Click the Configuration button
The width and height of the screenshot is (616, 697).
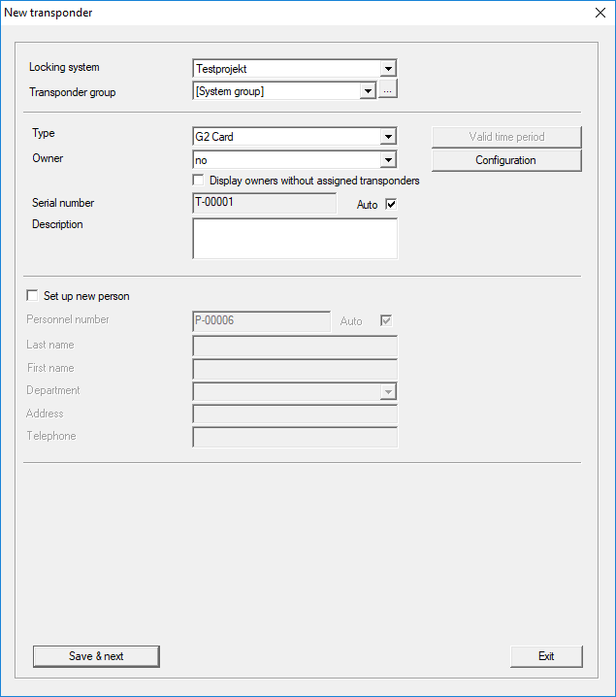click(x=505, y=160)
